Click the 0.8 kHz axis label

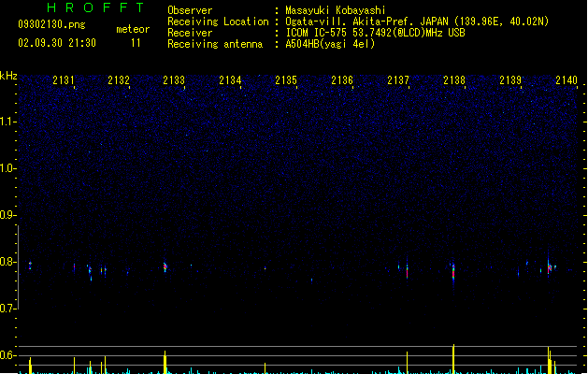click(7, 262)
